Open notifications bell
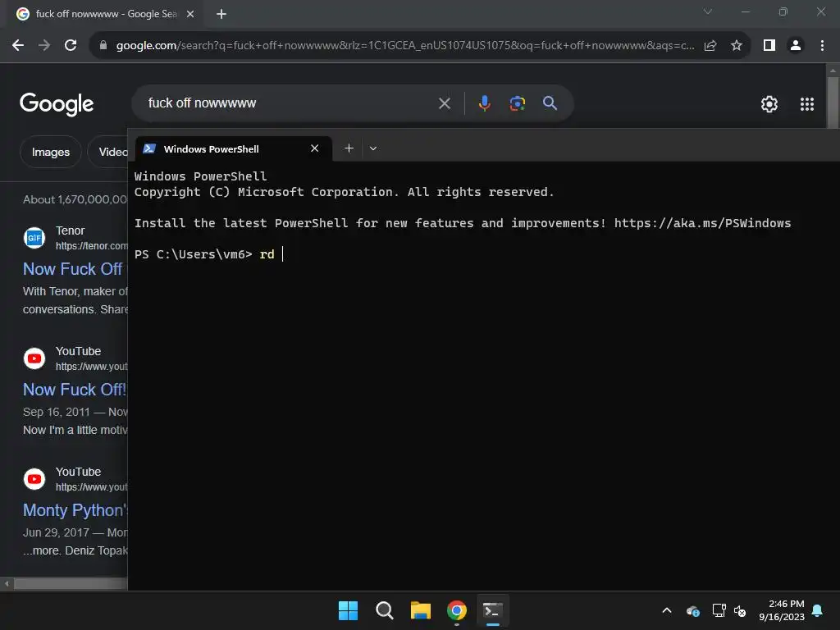This screenshot has height=630, width=840. [x=818, y=610]
